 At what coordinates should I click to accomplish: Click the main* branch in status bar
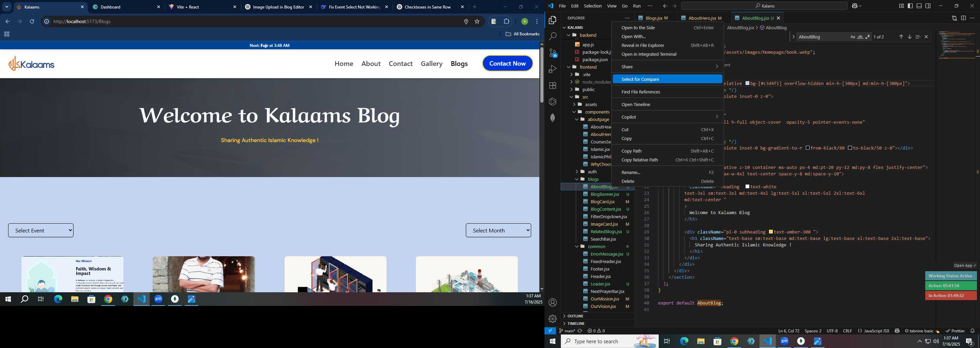(x=567, y=331)
